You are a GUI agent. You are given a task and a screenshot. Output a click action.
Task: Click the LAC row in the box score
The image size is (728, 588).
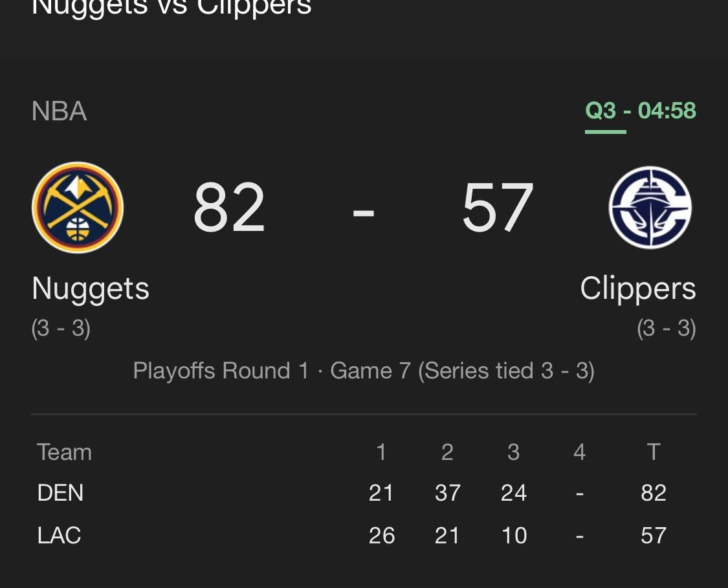click(364, 536)
